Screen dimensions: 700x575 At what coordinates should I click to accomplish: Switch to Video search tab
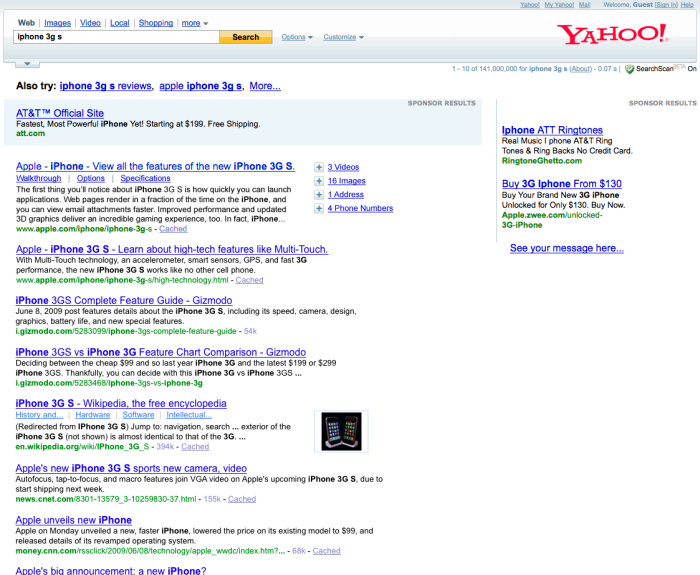(91, 23)
